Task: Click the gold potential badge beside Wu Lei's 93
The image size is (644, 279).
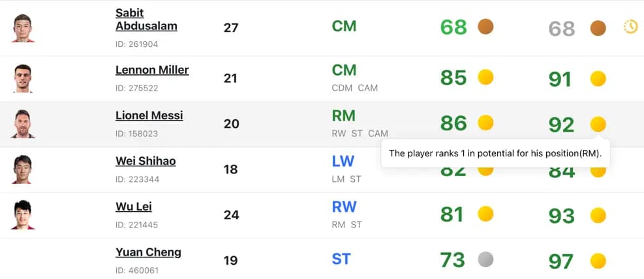Action: [598, 215]
